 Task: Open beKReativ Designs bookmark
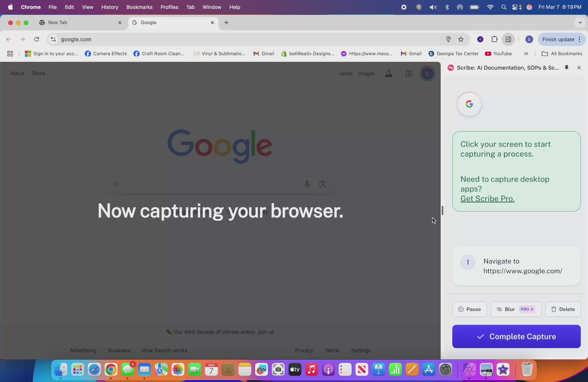(x=308, y=54)
